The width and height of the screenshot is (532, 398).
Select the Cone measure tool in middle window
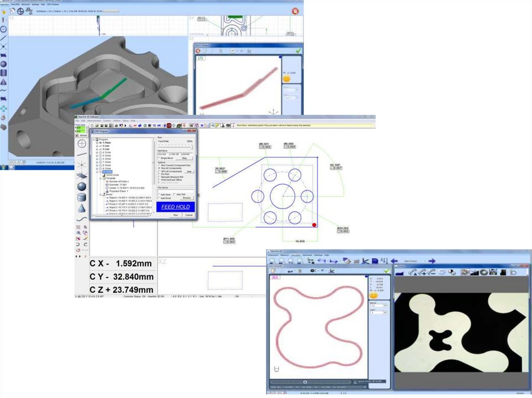pos(82,208)
